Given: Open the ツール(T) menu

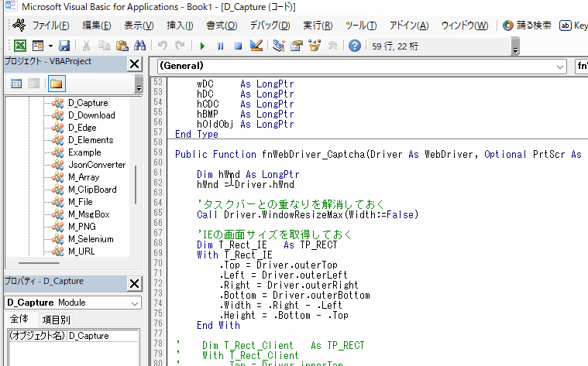Looking at the screenshot, I should pyautogui.click(x=361, y=26).
